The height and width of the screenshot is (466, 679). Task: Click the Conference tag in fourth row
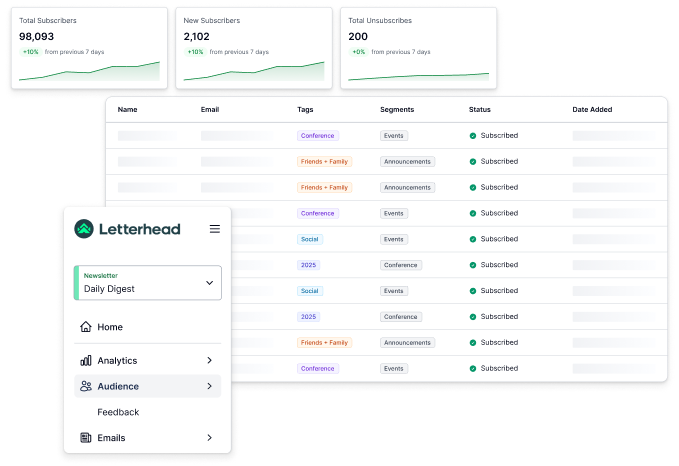click(317, 213)
